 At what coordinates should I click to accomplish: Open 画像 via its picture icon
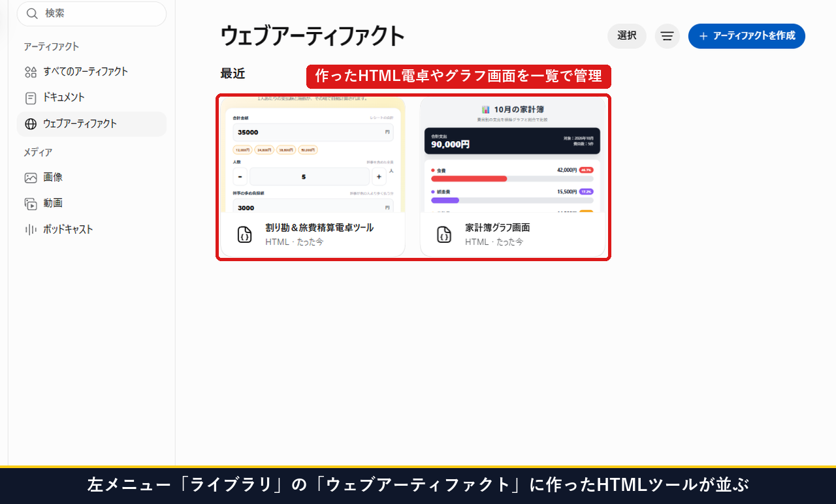click(x=31, y=178)
